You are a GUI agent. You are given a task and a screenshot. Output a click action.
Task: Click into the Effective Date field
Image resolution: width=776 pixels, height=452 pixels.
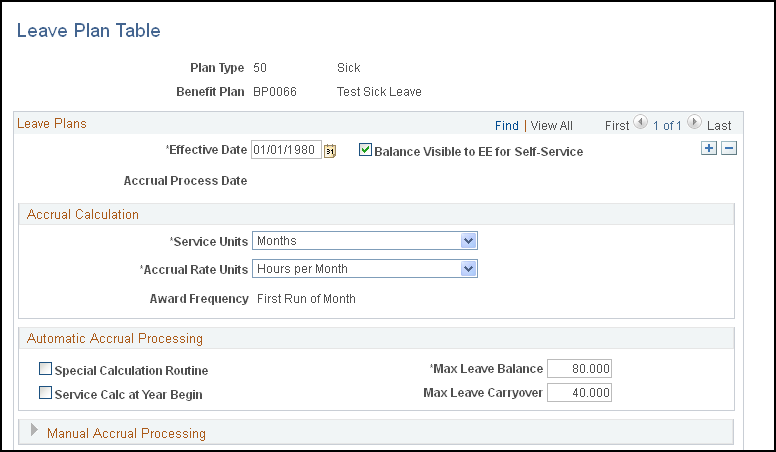287,150
